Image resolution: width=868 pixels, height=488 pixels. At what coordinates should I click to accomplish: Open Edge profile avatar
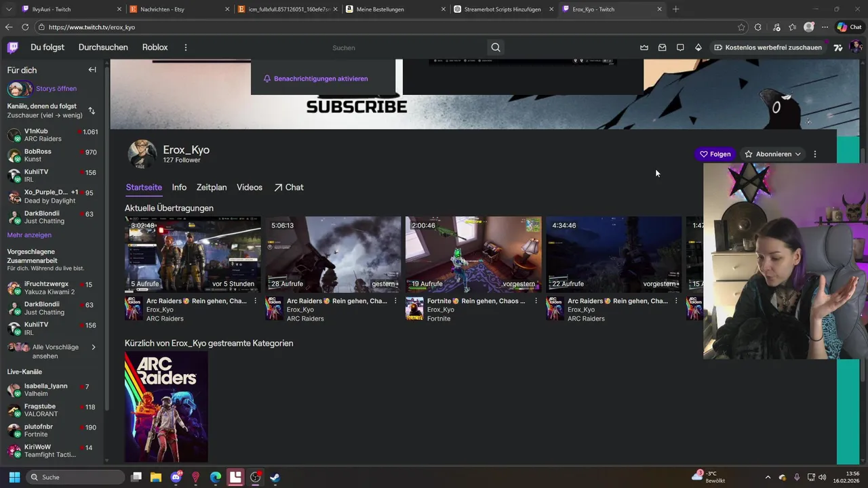(x=809, y=27)
